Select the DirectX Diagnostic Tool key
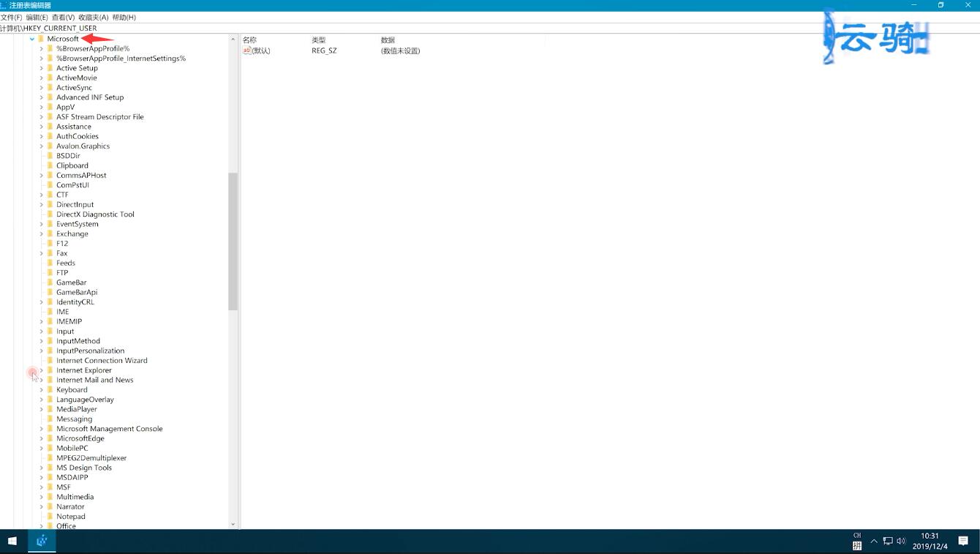 pyautogui.click(x=95, y=214)
